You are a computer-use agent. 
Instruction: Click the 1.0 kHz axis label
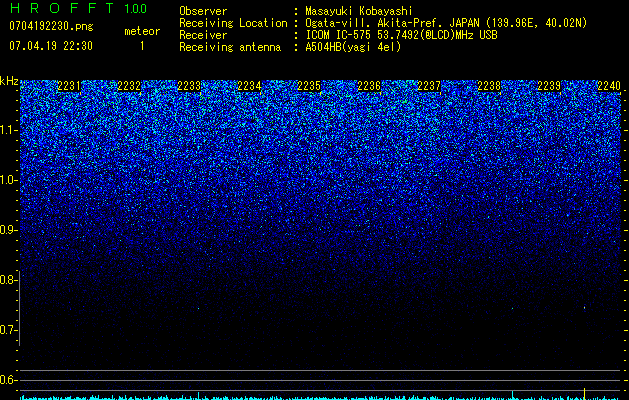(9, 180)
